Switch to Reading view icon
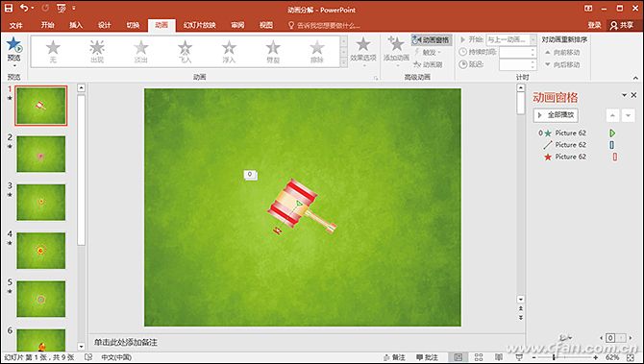This screenshot has height=364, width=644. pyautogui.click(x=499, y=357)
